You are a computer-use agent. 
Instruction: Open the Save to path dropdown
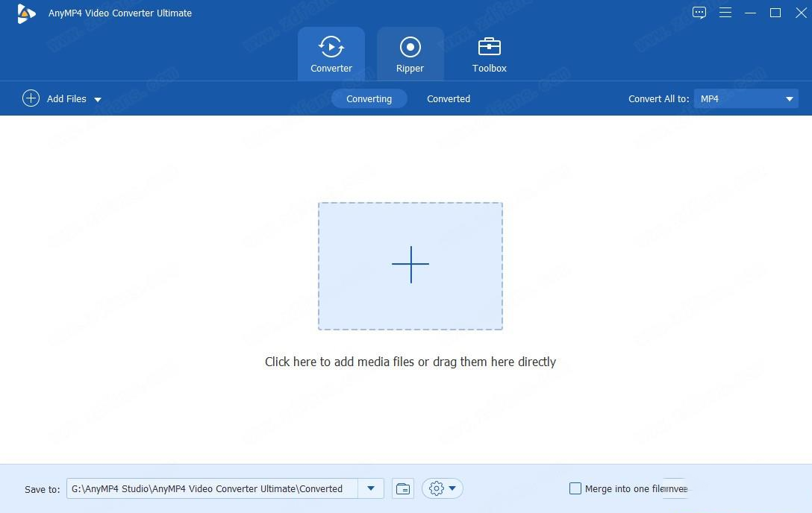(x=371, y=488)
